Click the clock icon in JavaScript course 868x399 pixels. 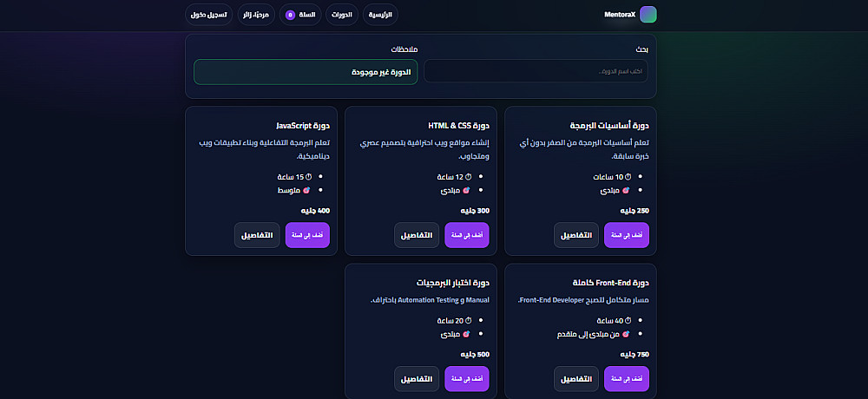pyautogui.click(x=309, y=176)
